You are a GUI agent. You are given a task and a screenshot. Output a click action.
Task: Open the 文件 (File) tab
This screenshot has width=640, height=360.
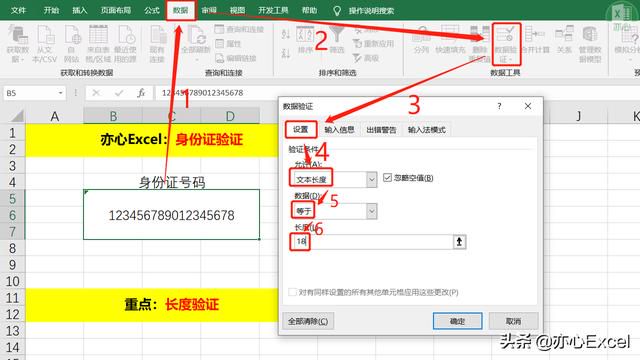(x=18, y=10)
